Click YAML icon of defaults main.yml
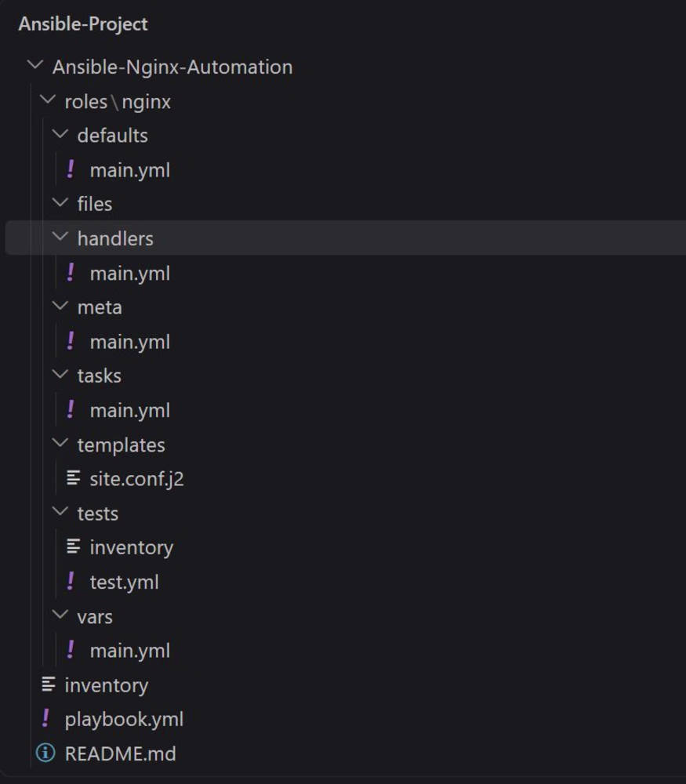The width and height of the screenshot is (686, 784). tap(71, 169)
